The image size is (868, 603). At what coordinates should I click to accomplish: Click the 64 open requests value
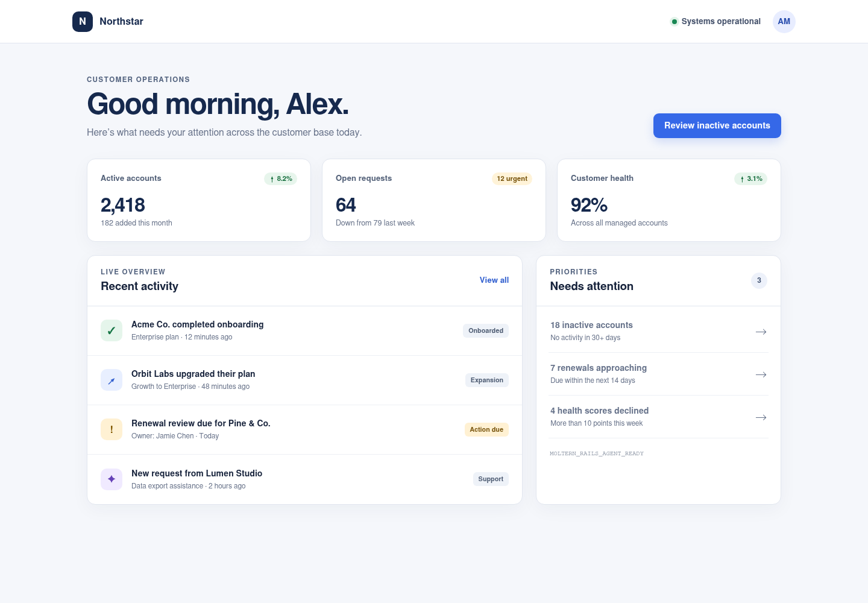pos(346,205)
